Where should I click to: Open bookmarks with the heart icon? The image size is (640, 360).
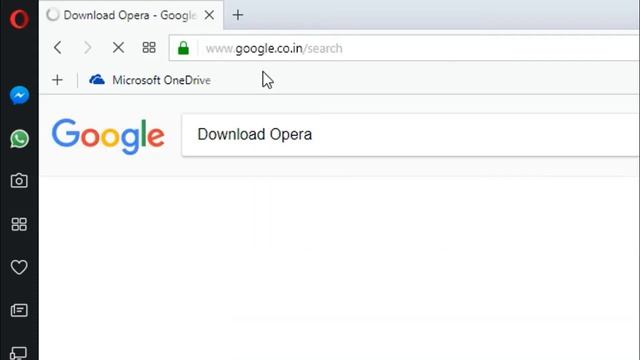click(19, 267)
